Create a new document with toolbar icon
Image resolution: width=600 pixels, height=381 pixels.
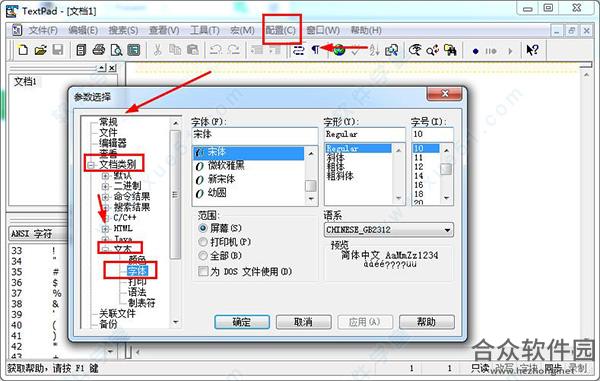pyautogui.click(x=23, y=50)
